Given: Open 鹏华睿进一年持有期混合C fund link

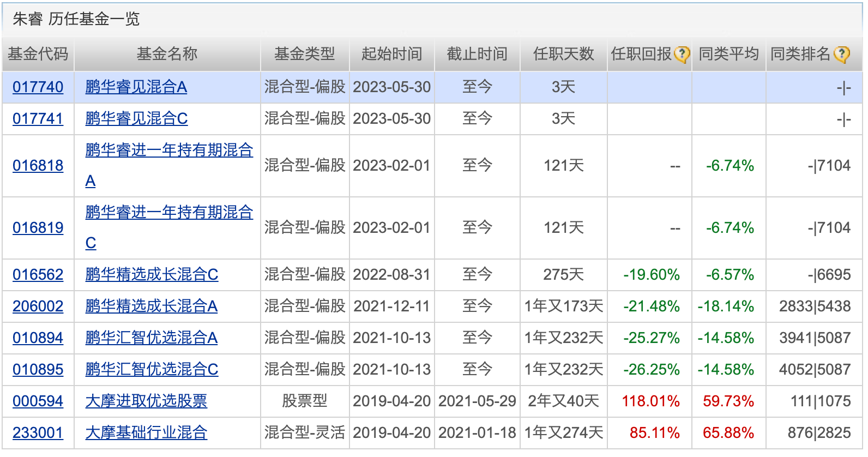Looking at the screenshot, I should tap(169, 228).
